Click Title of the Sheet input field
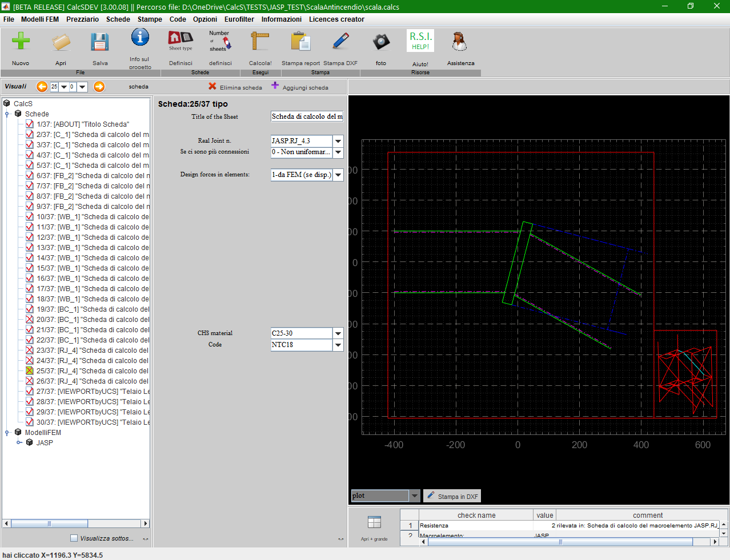This screenshot has width=730, height=560. [x=307, y=116]
